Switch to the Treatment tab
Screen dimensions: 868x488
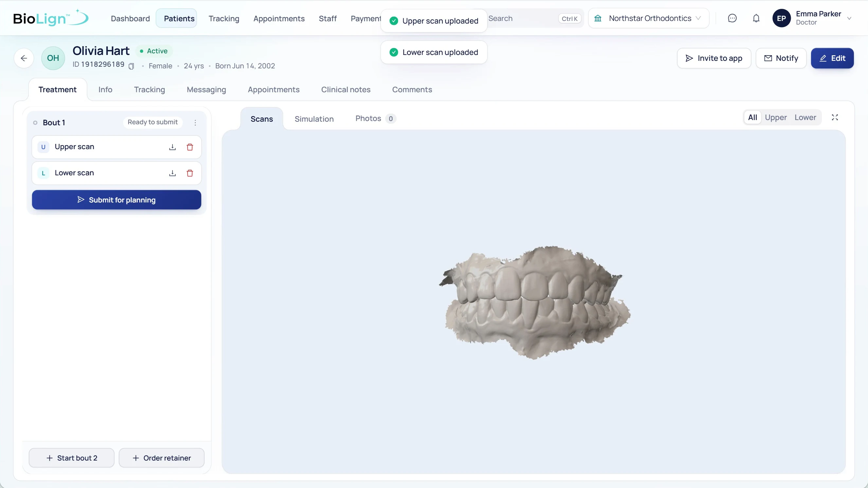[57, 90]
